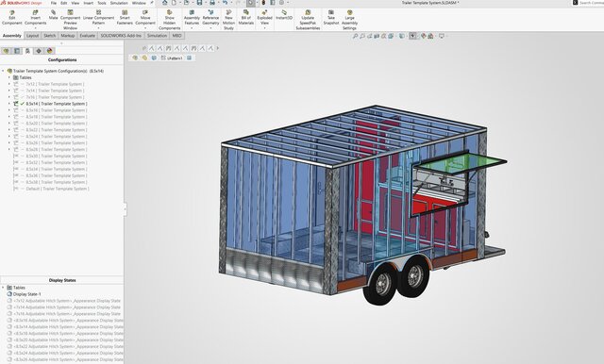Click Zoom to Area in view toolbar
604x364 pixels.
pos(362,36)
